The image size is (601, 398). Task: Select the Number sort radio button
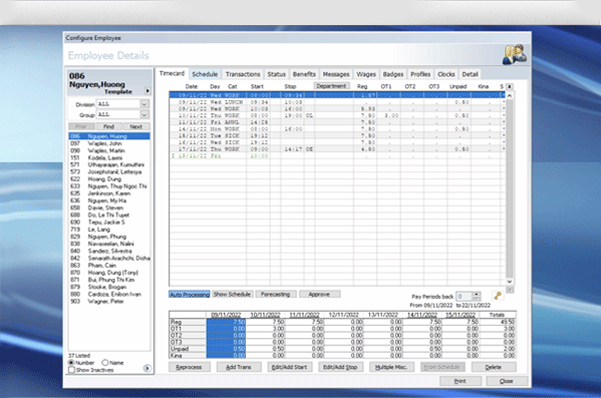point(71,362)
